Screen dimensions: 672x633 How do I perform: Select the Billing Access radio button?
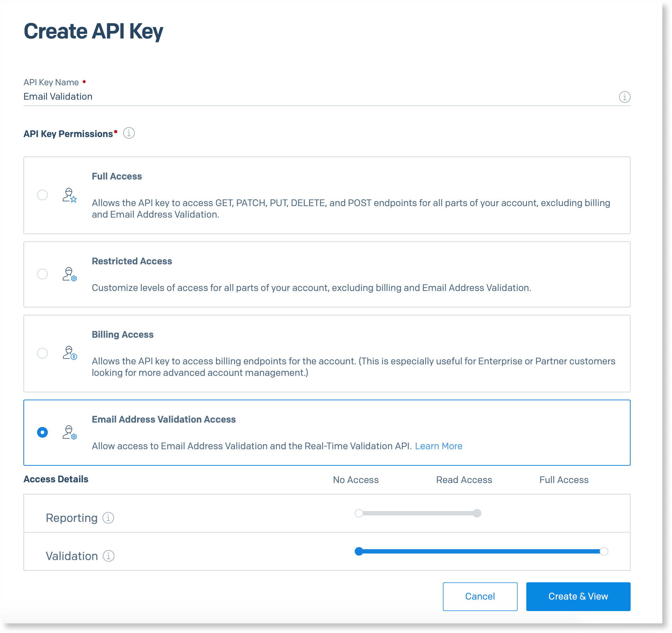click(x=42, y=353)
